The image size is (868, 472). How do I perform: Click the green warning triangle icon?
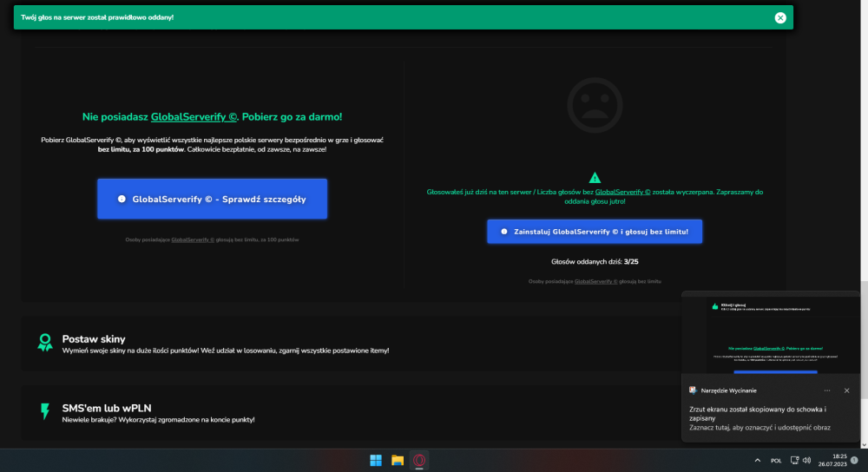point(595,178)
